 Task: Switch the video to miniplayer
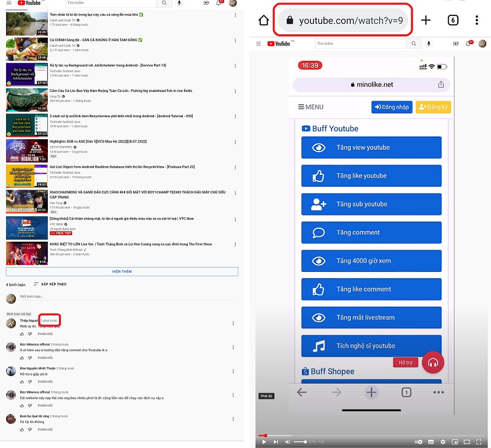pos(455,442)
